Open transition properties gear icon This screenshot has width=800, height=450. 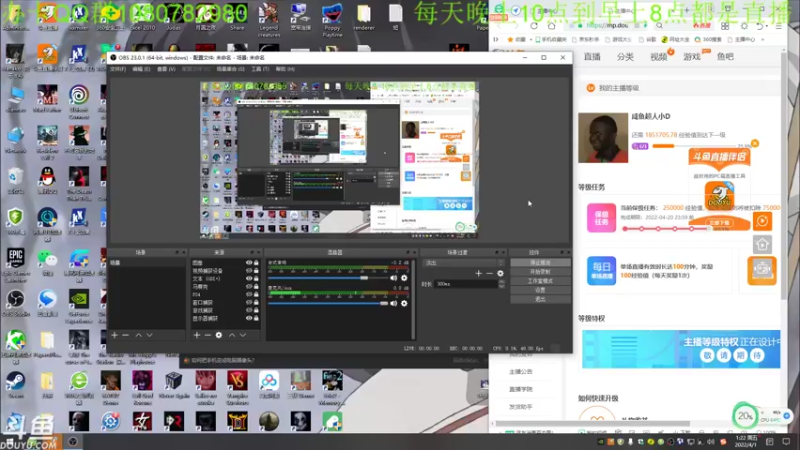501,273
